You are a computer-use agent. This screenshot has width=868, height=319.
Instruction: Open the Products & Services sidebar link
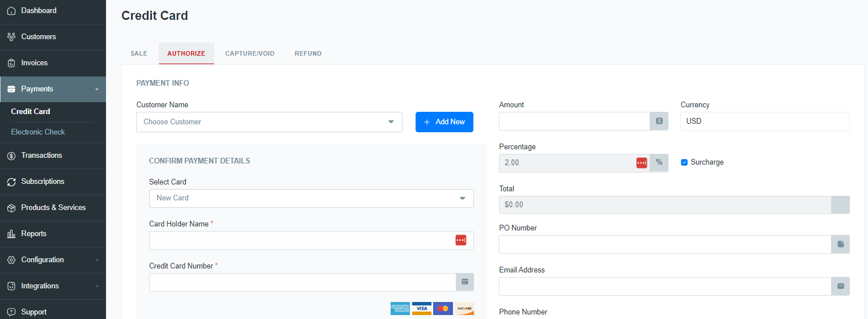(x=53, y=208)
